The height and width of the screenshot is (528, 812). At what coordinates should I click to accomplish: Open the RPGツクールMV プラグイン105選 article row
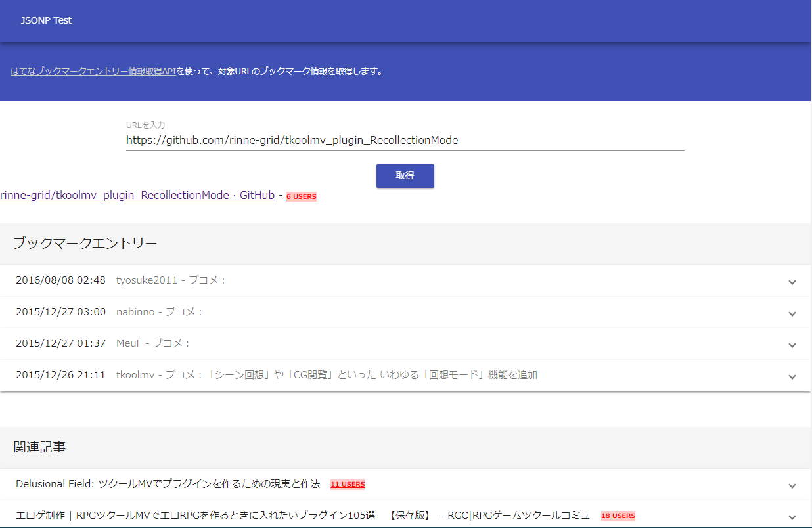click(x=302, y=516)
